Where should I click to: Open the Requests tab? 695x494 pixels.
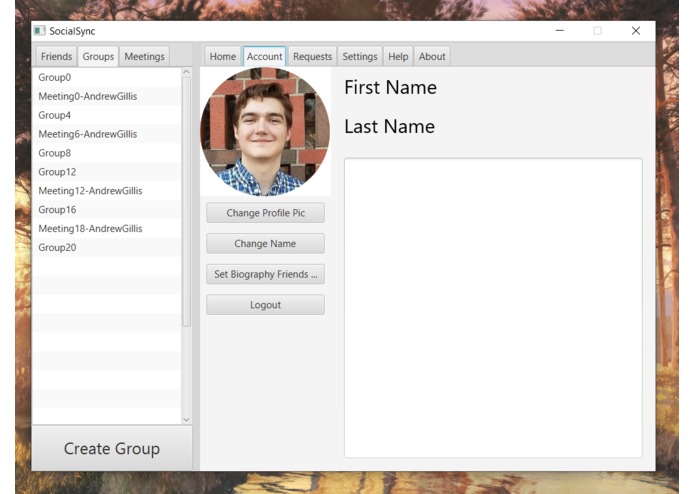tap(312, 57)
